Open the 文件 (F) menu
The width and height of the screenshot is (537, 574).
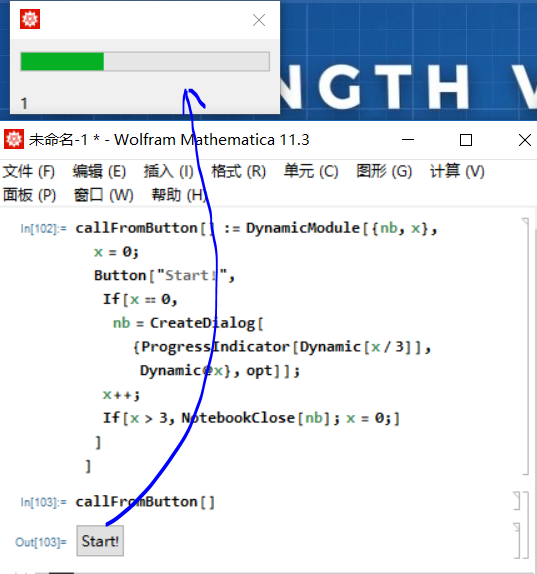29,171
